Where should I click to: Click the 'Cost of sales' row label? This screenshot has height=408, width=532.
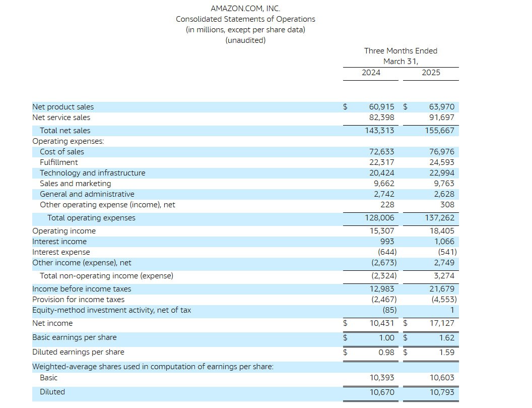pyautogui.click(x=62, y=151)
